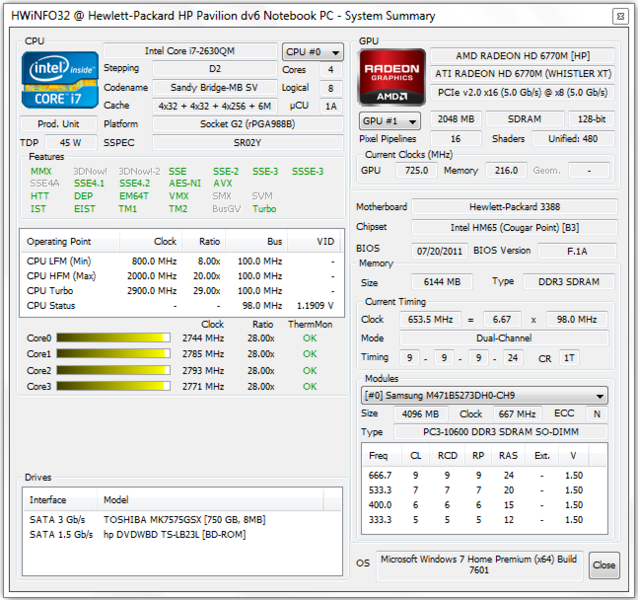
Task: Close window with title bar X icon
Action: (x=620, y=16)
